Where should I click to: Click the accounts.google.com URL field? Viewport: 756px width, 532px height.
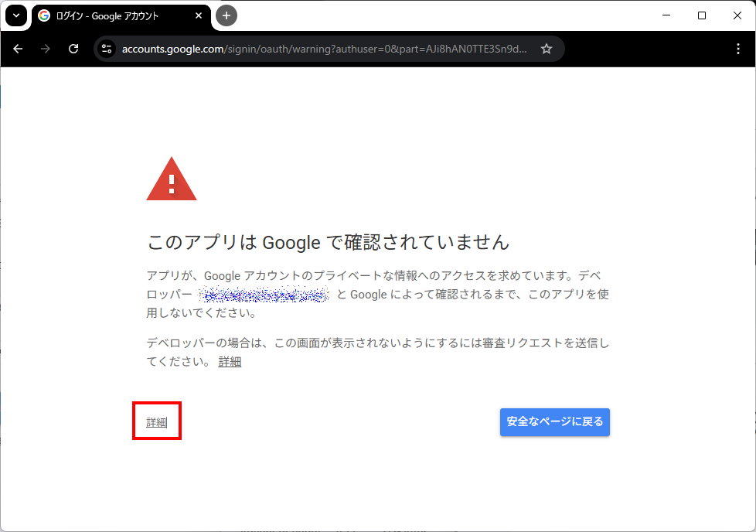pyautogui.click(x=325, y=49)
